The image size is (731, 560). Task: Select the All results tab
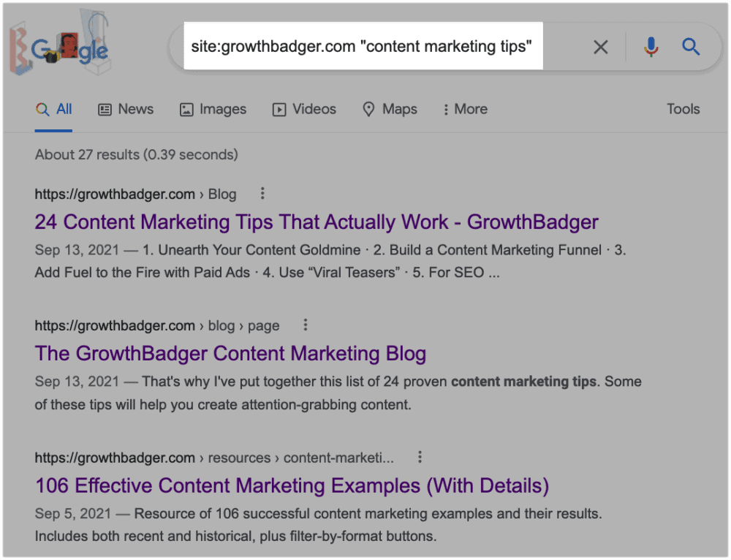click(53, 108)
